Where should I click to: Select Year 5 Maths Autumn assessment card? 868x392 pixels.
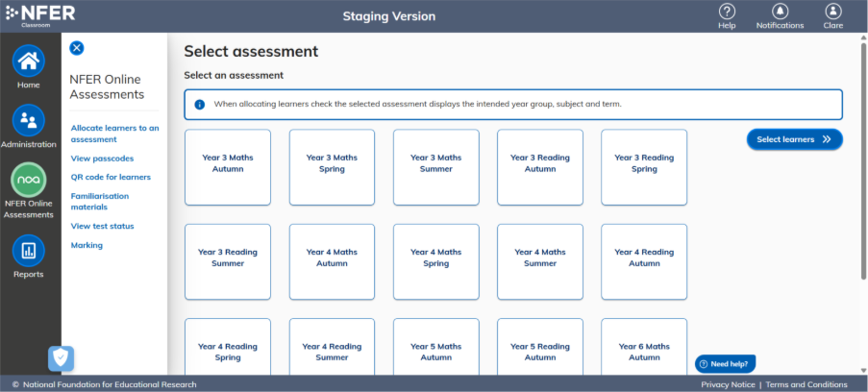point(435,347)
